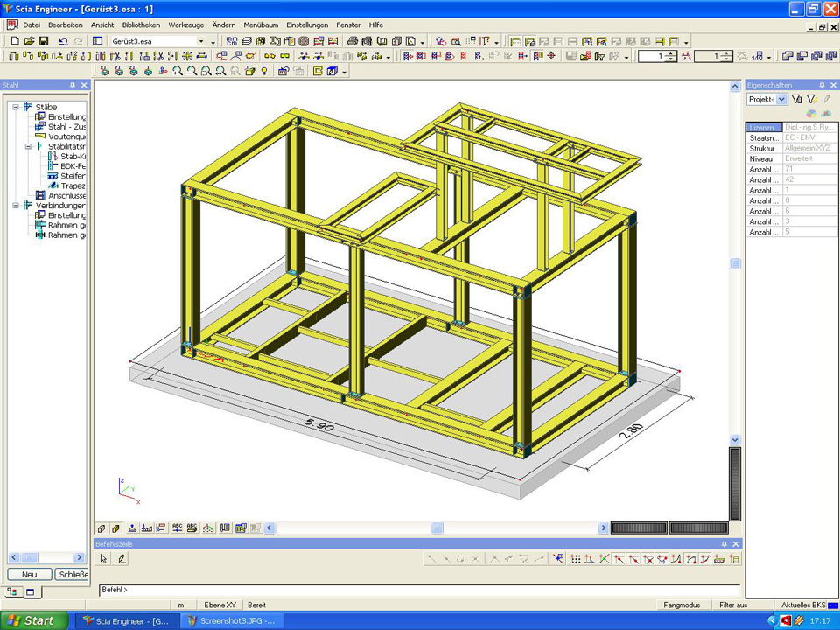Open the Werkzeuge menu
840x630 pixels.
[185, 24]
